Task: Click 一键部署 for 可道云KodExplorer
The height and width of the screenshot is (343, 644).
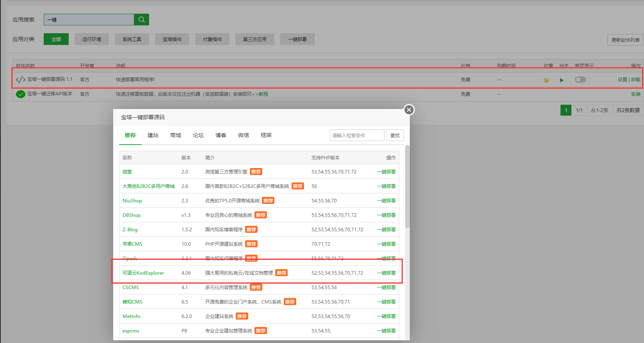Action: click(386, 273)
